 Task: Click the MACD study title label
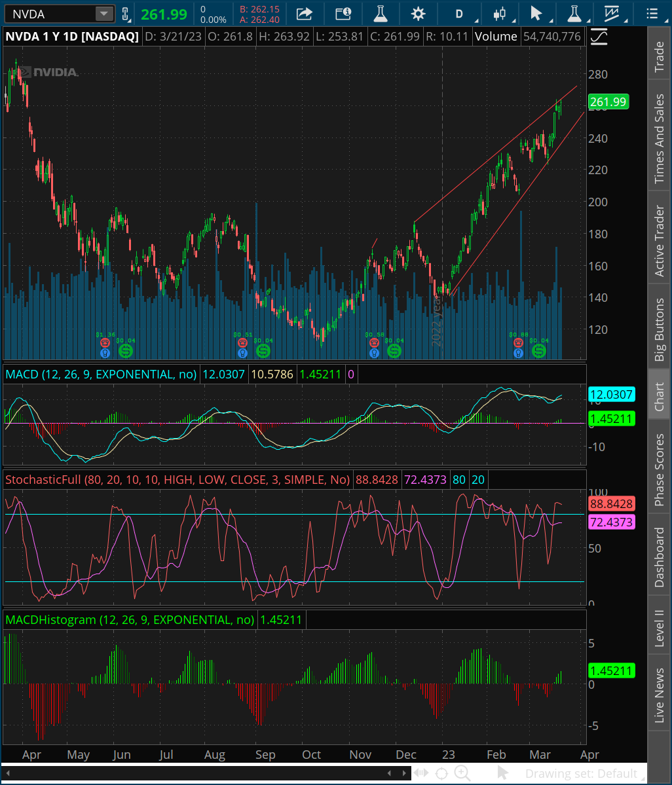pos(101,374)
